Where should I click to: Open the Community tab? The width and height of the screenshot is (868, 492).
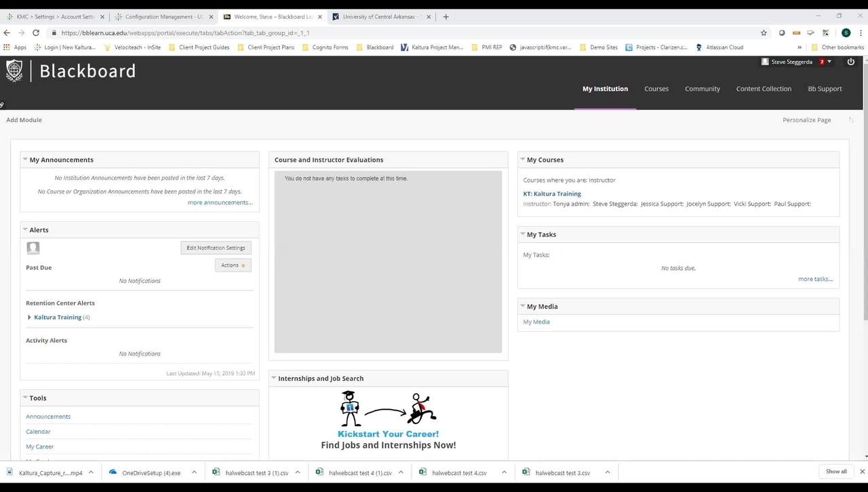[703, 89]
